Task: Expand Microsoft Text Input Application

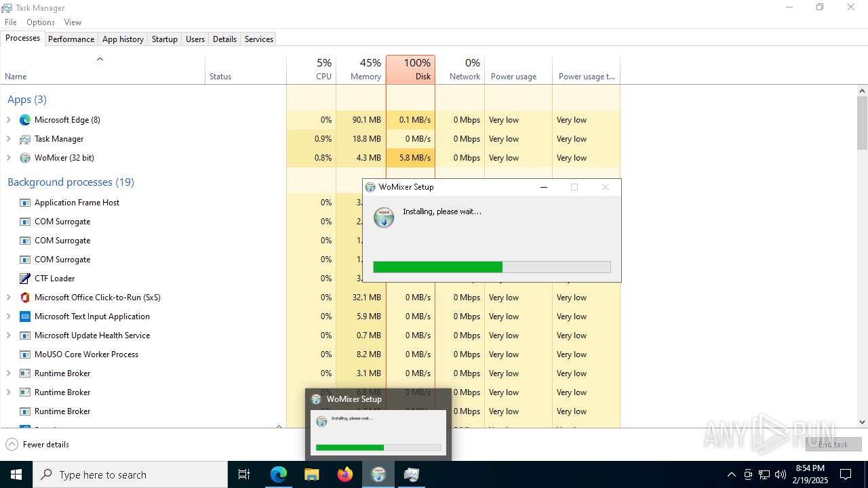Action: [x=8, y=317]
